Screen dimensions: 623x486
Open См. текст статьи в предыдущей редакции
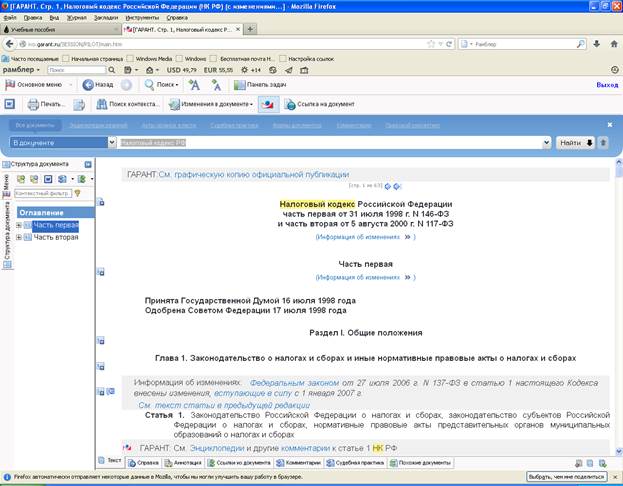click(x=224, y=405)
